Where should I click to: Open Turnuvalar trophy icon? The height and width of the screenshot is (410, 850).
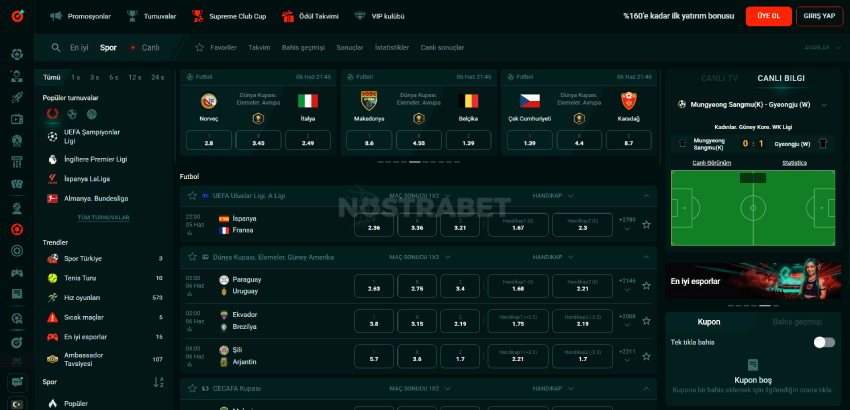click(x=132, y=16)
